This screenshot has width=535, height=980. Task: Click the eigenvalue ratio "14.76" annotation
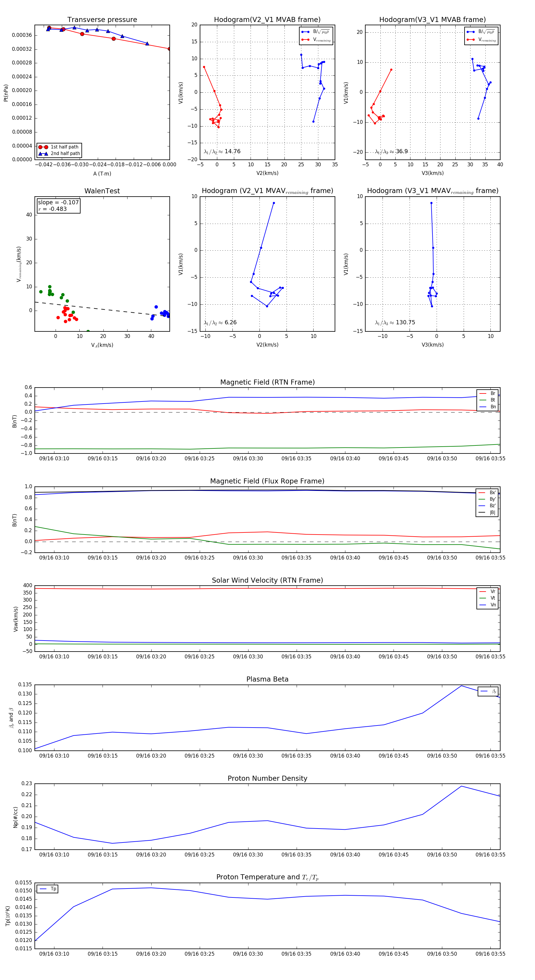(x=222, y=151)
